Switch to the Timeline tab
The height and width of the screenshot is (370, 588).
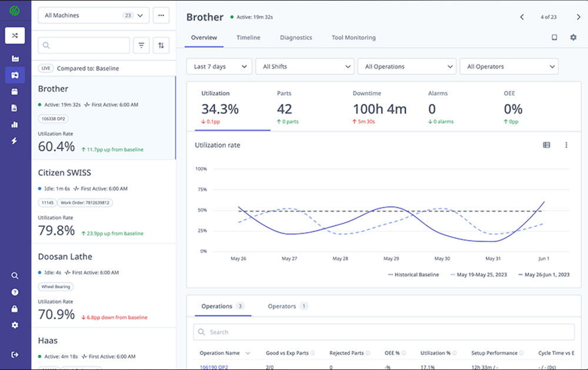tap(248, 37)
